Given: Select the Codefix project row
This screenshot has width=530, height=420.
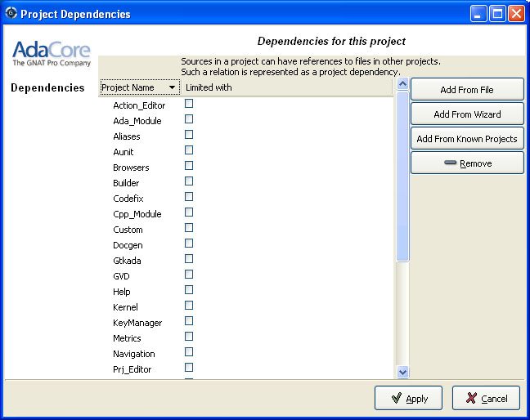Looking at the screenshot, I should point(128,199).
